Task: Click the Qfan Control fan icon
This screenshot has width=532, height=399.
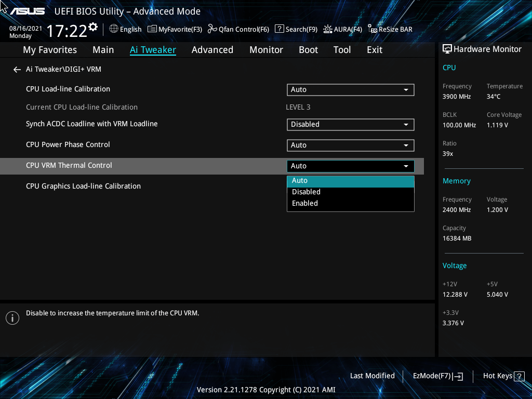Action: coord(212,29)
